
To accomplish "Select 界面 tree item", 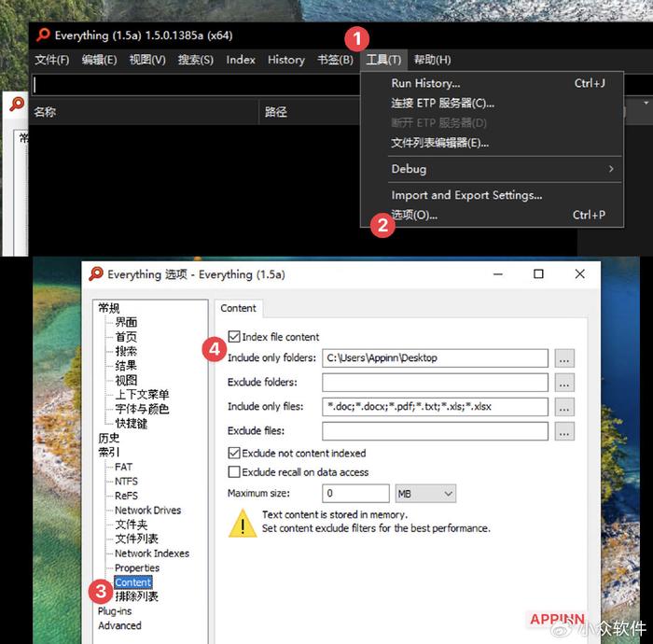I will click(x=126, y=322).
